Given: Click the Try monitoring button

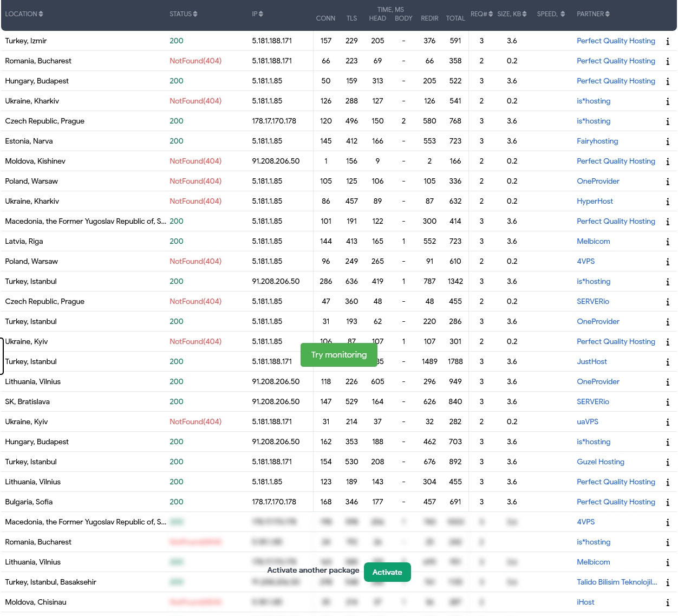Looking at the screenshot, I should click(x=339, y=355).
